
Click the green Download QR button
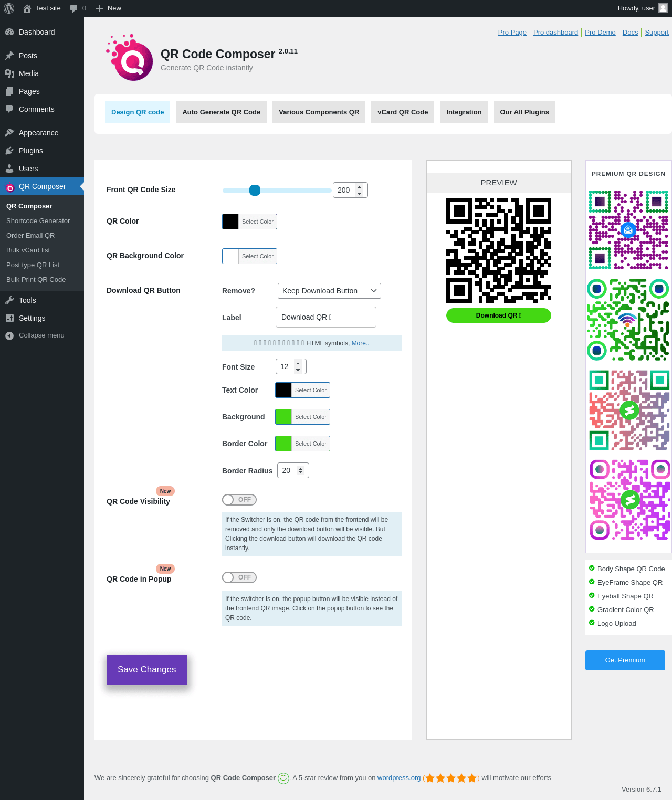point(499,315)
